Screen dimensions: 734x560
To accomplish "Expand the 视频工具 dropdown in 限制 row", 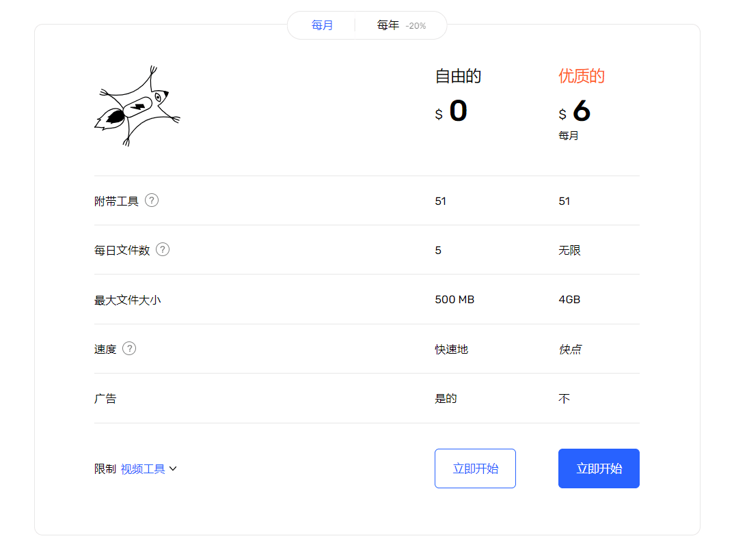I will 147,468.
